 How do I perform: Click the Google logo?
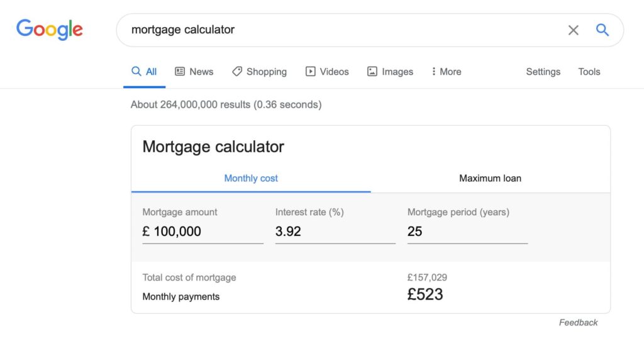click(x=50, y=30)
